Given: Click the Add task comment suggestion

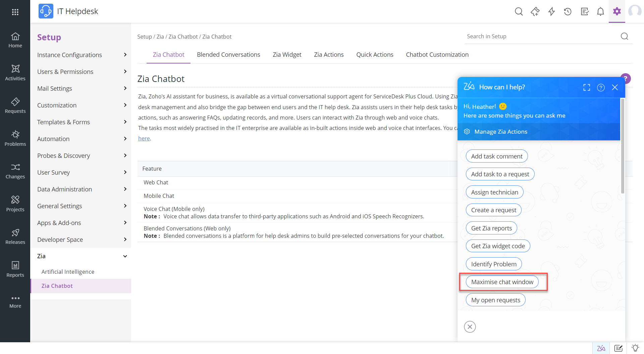Looking at the screenshot, I should click(497, 156).
